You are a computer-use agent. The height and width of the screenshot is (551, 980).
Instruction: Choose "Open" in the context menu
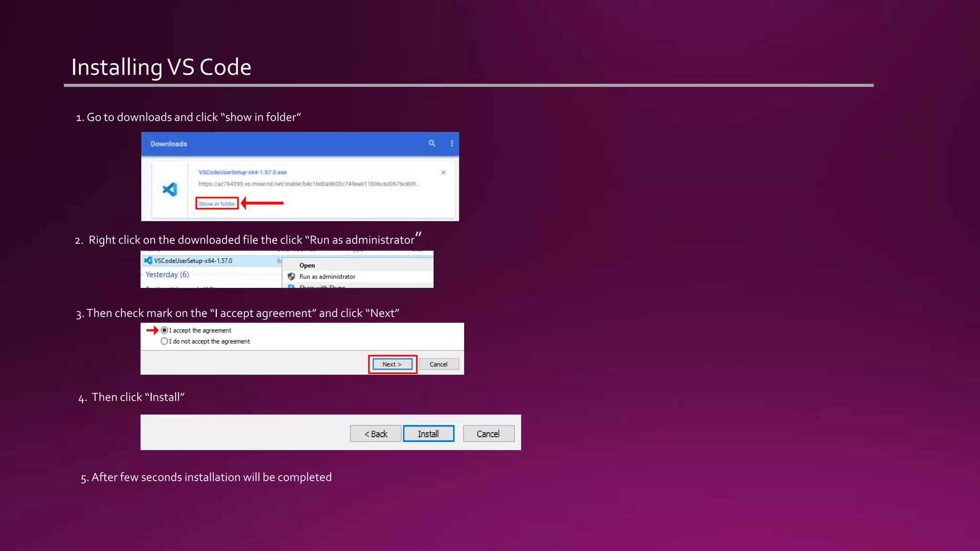(307, 265)
